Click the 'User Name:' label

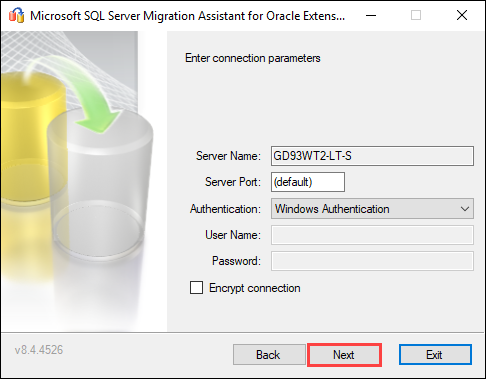point(233,235)
